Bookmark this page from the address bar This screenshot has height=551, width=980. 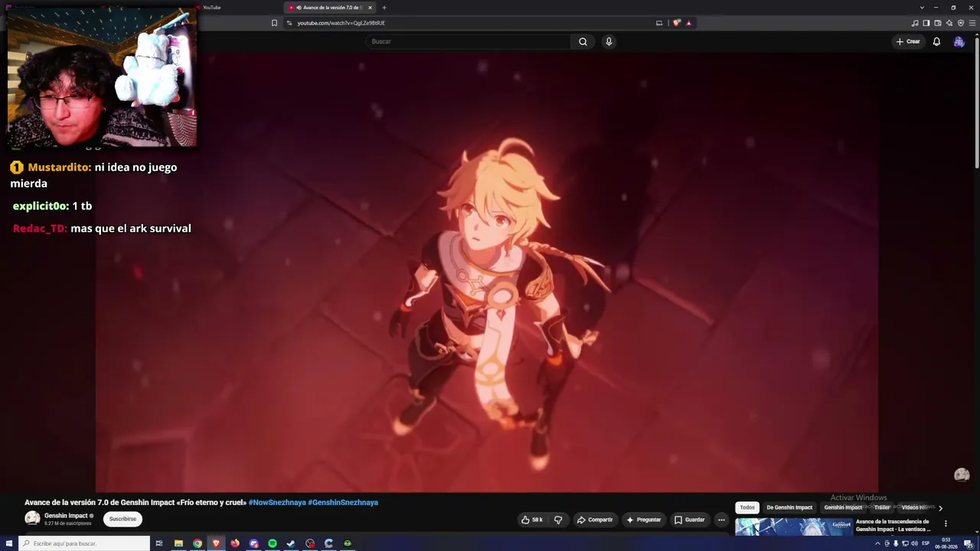pyautogui.click(x=274, y=23)
